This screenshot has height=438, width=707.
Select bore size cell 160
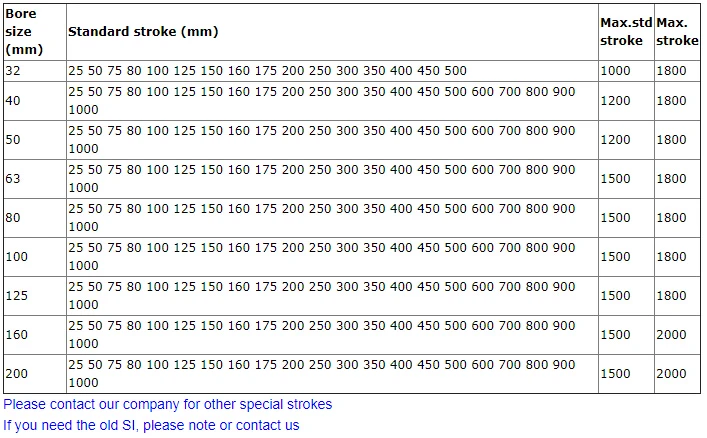(x=35, y=335)
